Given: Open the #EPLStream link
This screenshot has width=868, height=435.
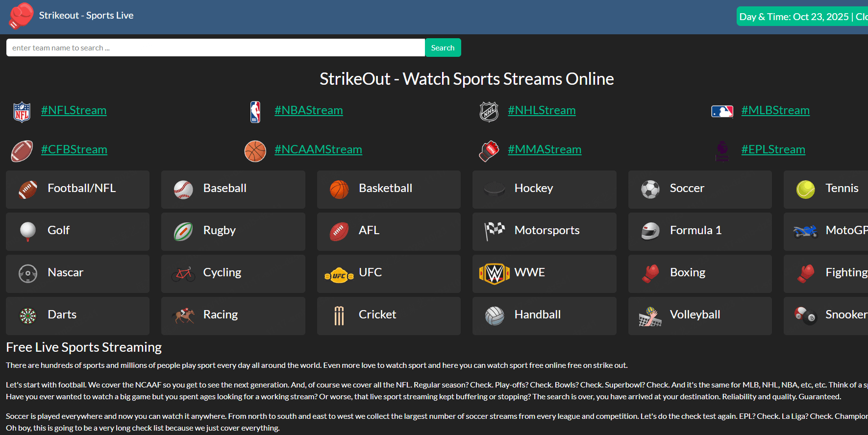Looking at the screenshot, I should click(773, 149).
